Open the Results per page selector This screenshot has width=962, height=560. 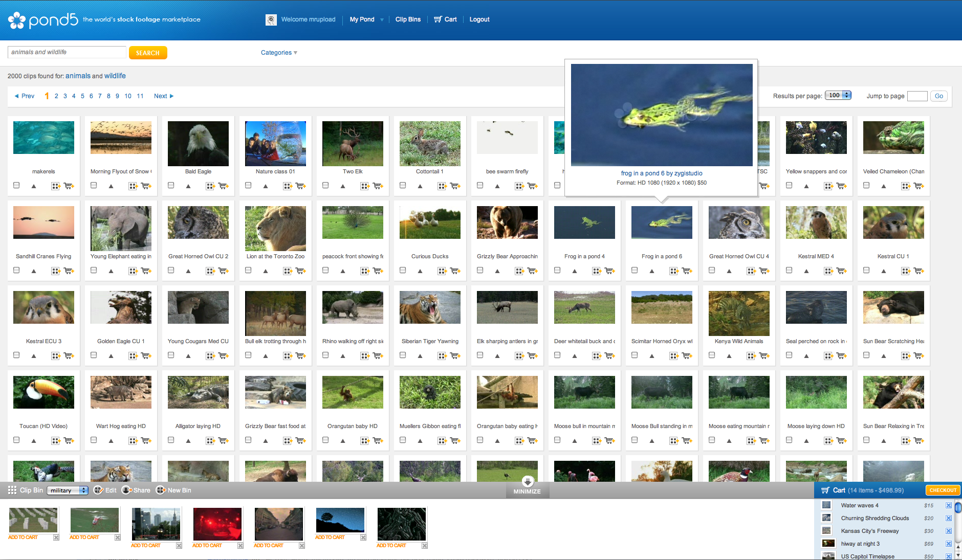pyautogui.click(x=838, y=95)
